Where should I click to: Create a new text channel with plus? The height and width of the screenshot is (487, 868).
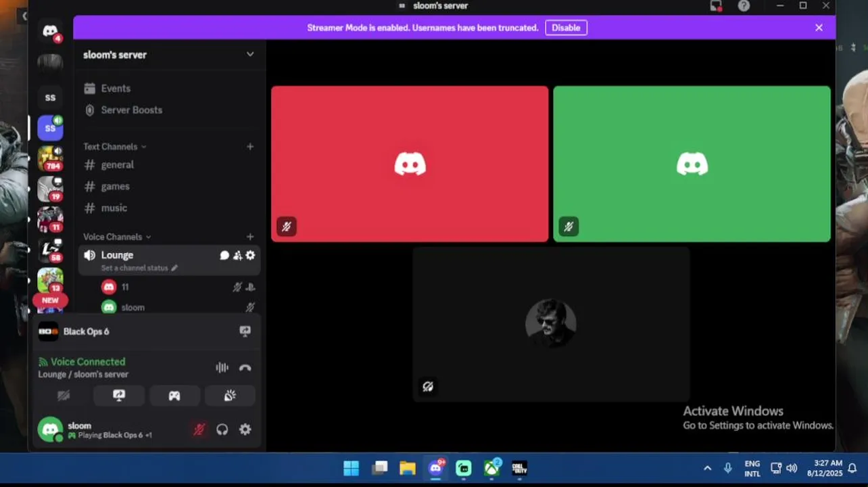pyautogui.click(x=250, y=147)
